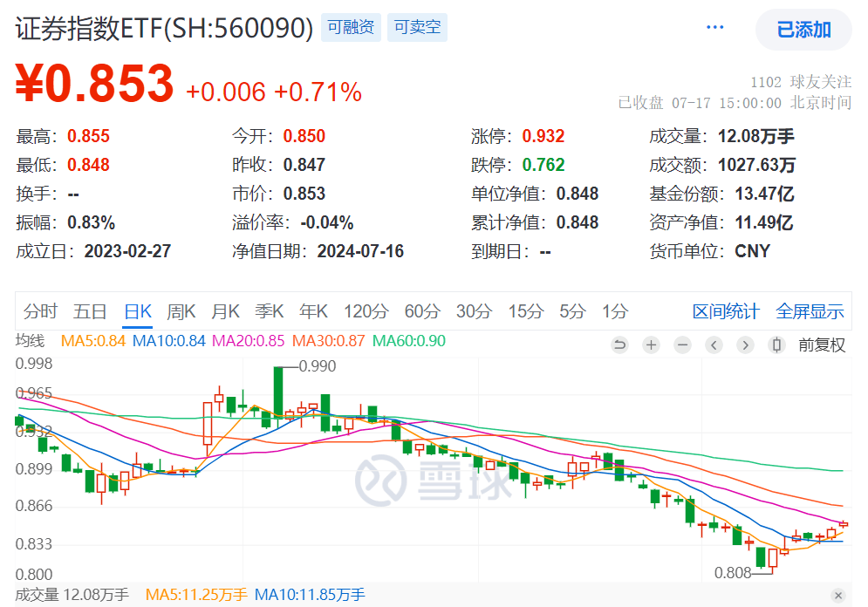Viewport: 868px width, 607px height.
Task: Click the MA20:0.85 indicator
Action: pos(248,341)
